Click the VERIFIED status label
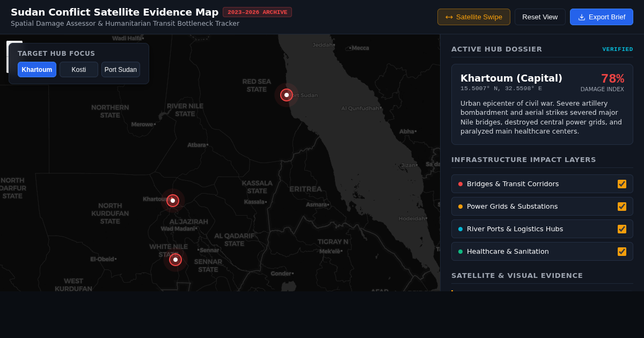The image size is (644, 338). (618, 49)
